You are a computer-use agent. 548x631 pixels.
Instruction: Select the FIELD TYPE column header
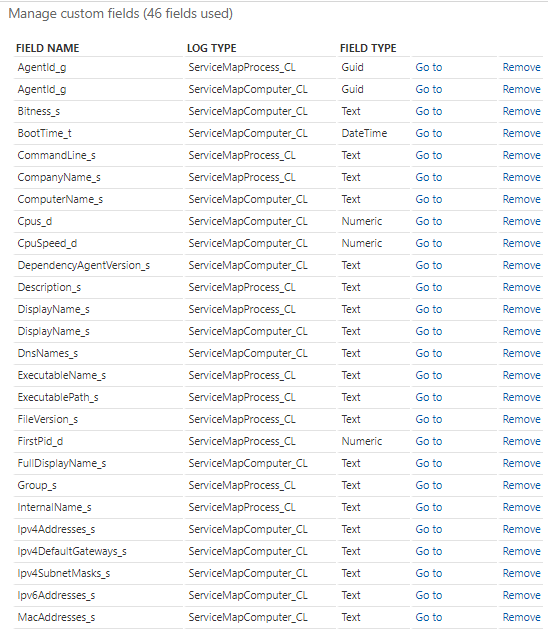point(368,48)
